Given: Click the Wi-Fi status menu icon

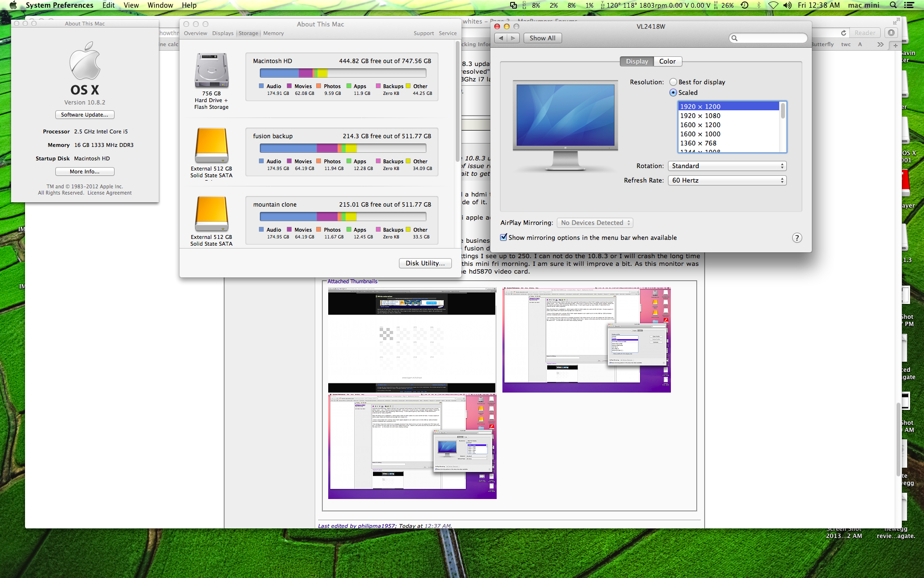Looking at the screenshot, I should click(773, 5).
